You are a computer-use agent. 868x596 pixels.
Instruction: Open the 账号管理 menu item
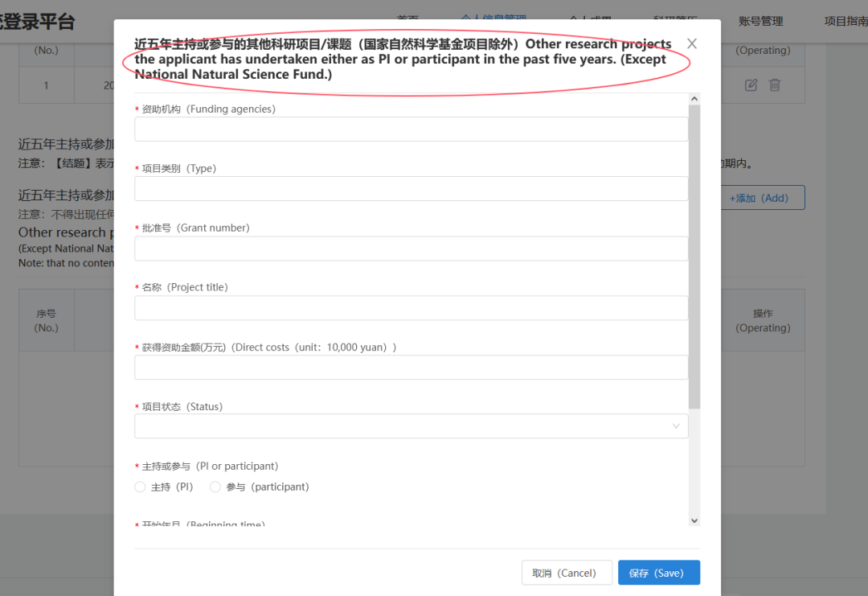pyautogui.click(x=760, y=22)
